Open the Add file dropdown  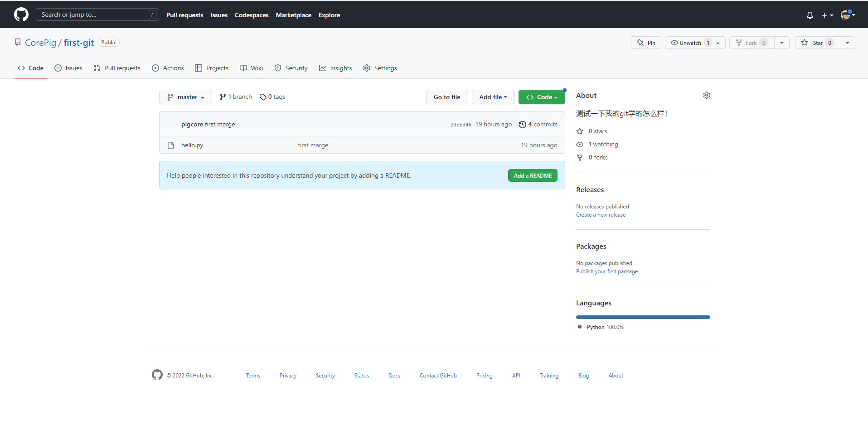(x=493, y=97)
